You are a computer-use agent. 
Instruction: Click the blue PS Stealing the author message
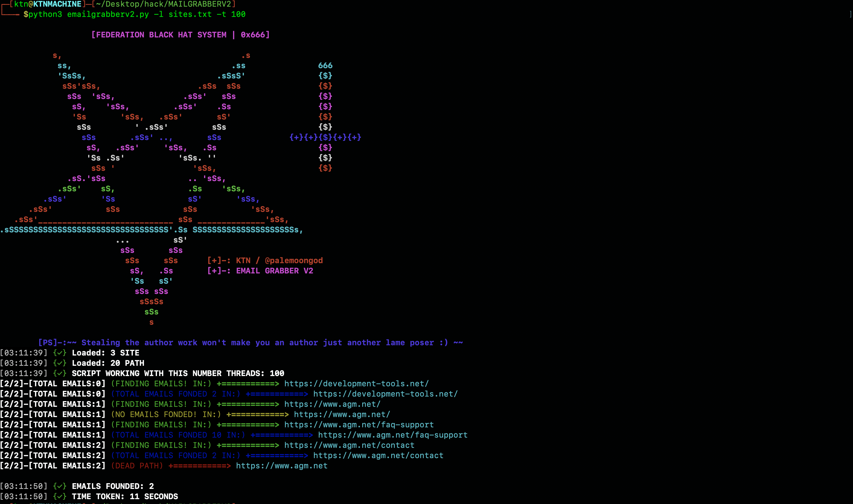(x=250, y=343)
